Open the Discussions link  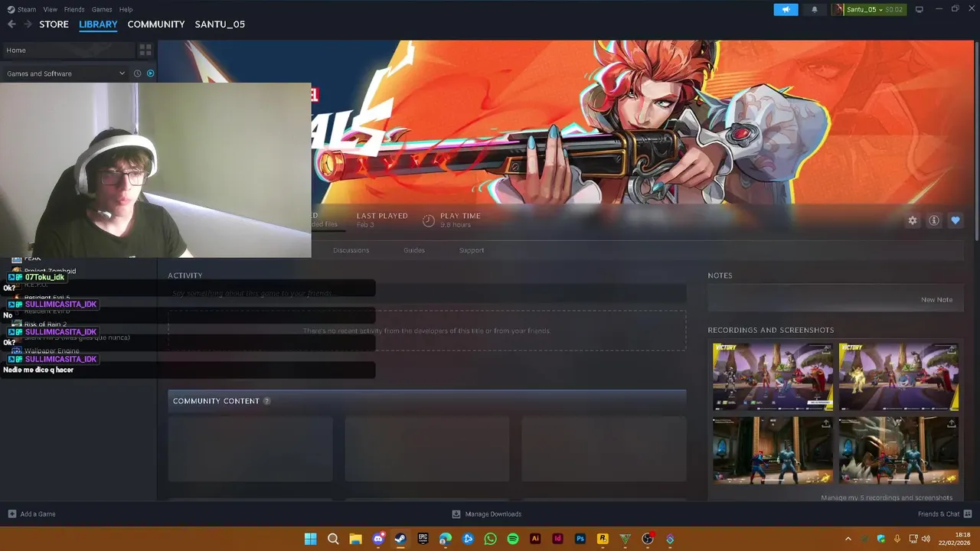(351, 250)
